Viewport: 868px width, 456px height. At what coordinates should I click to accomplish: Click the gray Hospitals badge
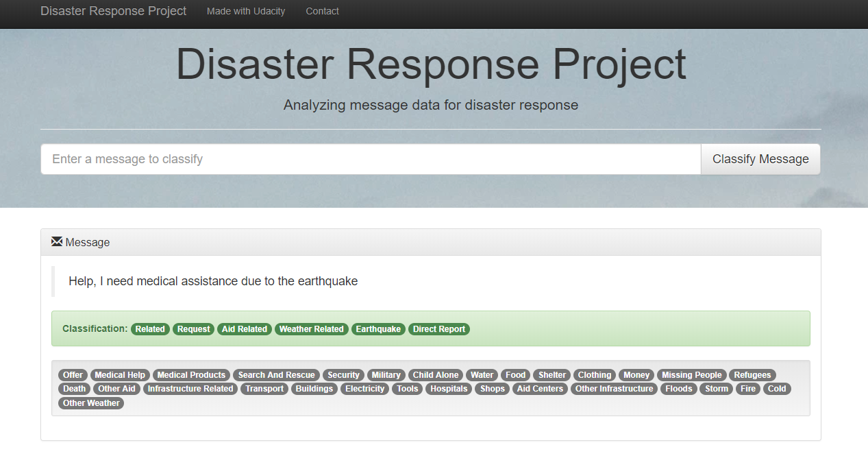coord(449,389)
